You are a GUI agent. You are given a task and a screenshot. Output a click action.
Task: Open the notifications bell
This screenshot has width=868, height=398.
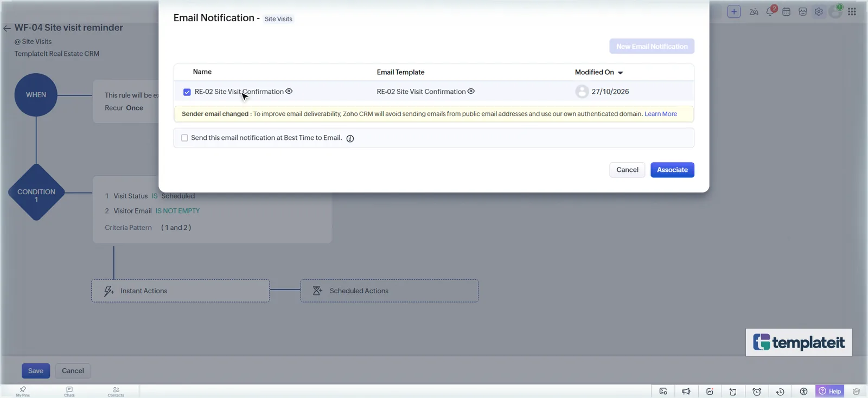[770, 11]
